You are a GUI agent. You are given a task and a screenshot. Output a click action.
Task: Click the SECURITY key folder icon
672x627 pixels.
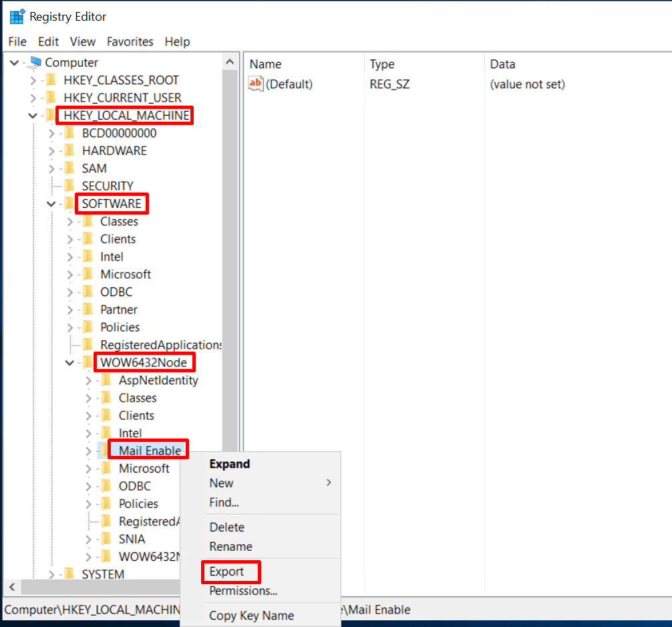[x=69, y=186]
